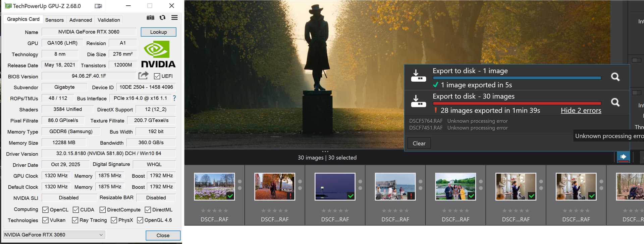Click the GPU-Z refresh icon
The height and width of the screenshot is (244, 644).
click(163, 18)
